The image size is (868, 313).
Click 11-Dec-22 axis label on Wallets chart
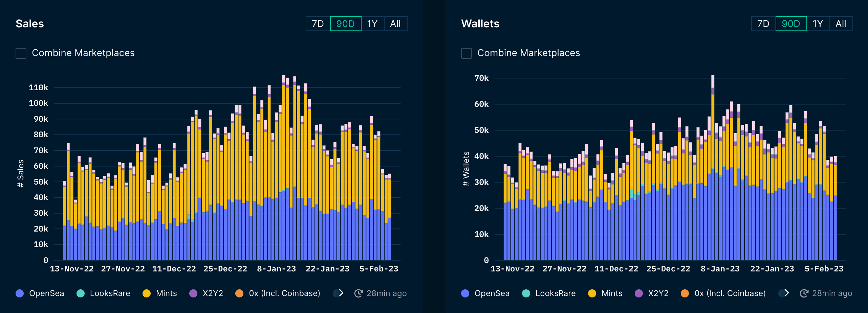pos(616,269)
